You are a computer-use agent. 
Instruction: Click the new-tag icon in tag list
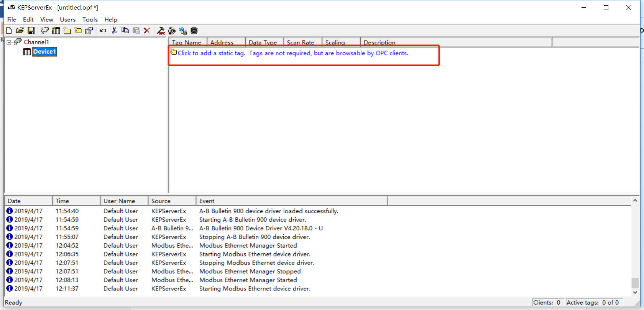coord(174,52)
